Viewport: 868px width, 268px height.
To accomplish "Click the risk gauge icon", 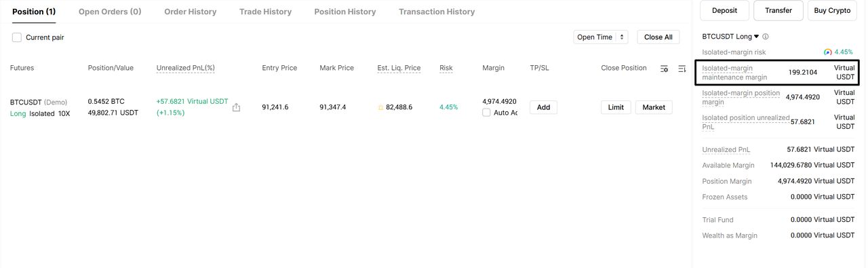I will tap(828, 52).
